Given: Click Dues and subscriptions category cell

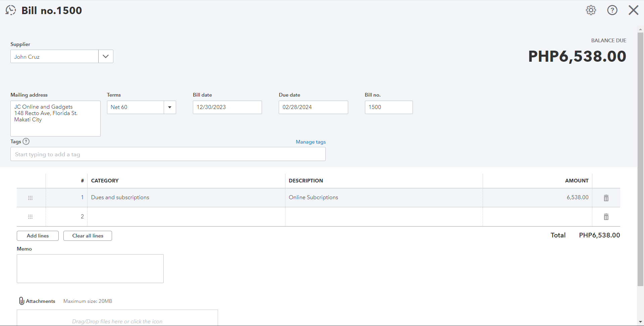Looking at the screenshot, I should coord(186,198).
